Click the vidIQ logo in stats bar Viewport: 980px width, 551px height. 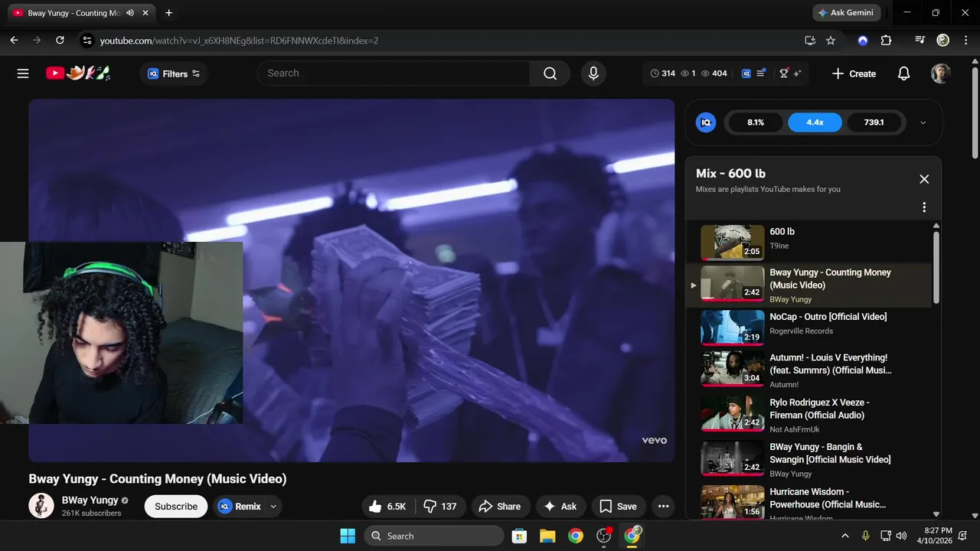(x=746, y=73)
